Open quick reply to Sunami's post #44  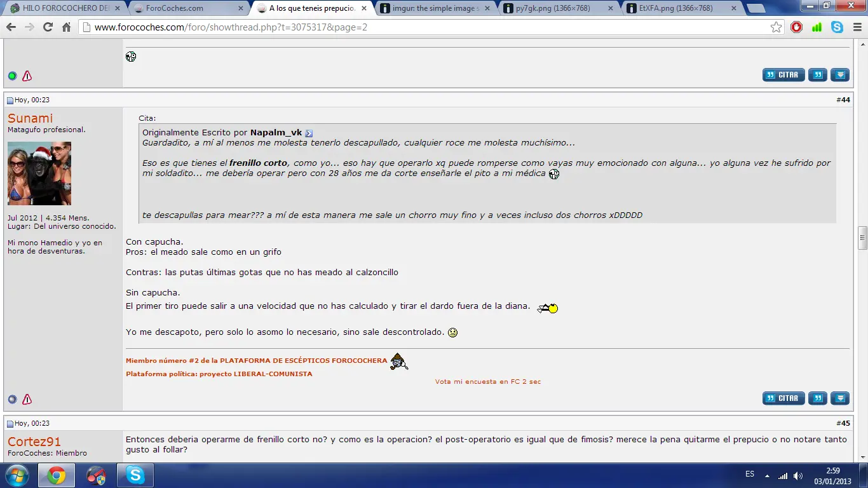point(840,398)
